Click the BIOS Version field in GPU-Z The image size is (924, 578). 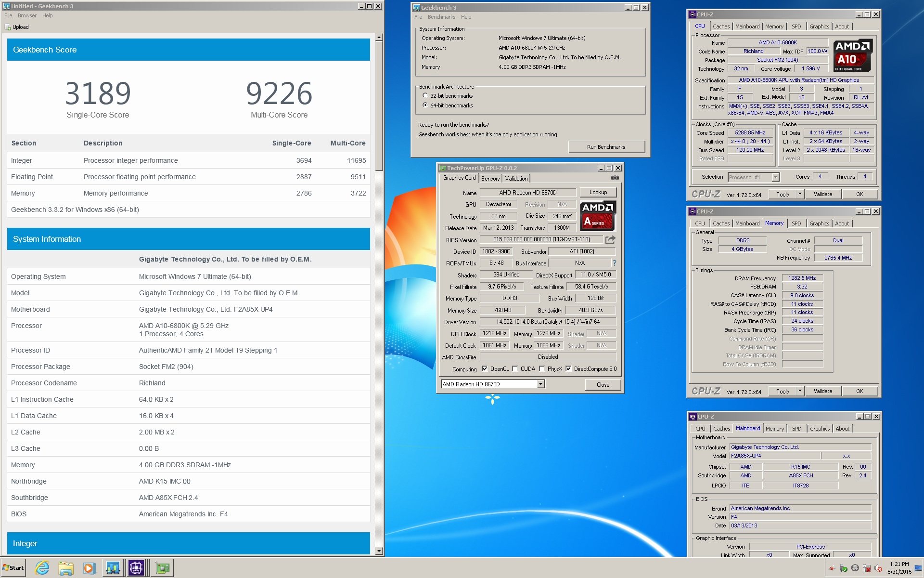(541, 239)
